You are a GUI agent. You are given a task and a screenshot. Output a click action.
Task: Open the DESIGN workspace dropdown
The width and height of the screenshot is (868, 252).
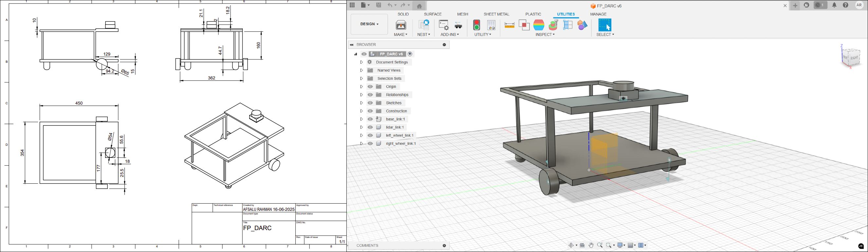pos(369,24)
